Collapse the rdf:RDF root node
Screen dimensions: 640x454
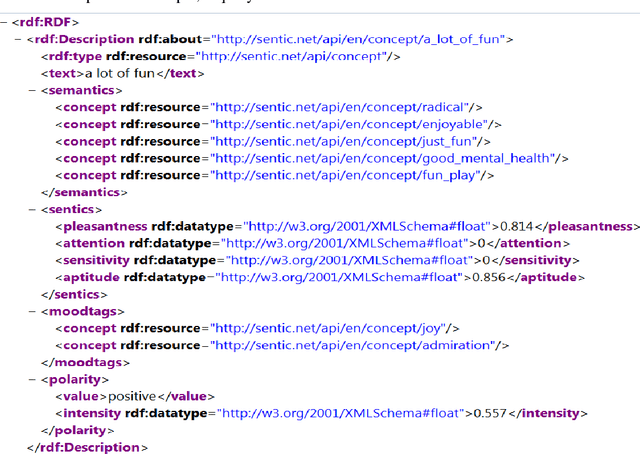[5, 21]
